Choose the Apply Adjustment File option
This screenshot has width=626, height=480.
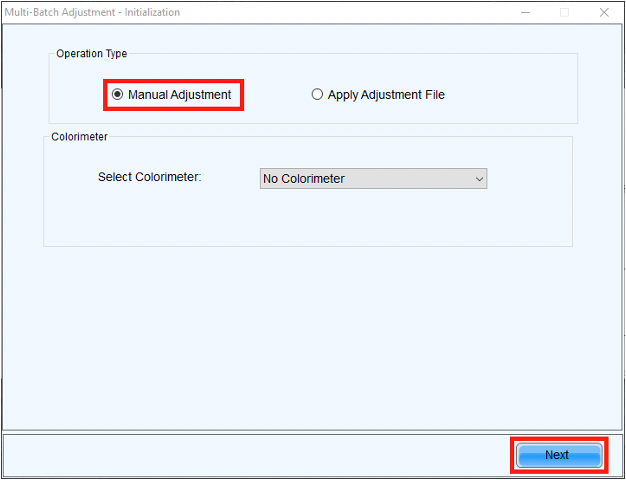pyautogui.click(x=317, y=95)
